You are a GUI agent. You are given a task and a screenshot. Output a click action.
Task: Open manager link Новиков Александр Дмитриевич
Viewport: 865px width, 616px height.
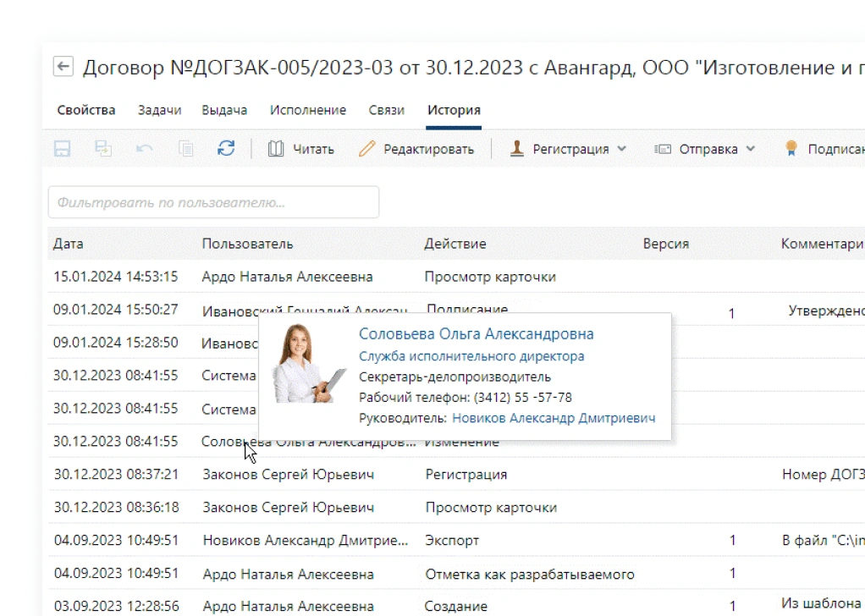pos(554,418)
